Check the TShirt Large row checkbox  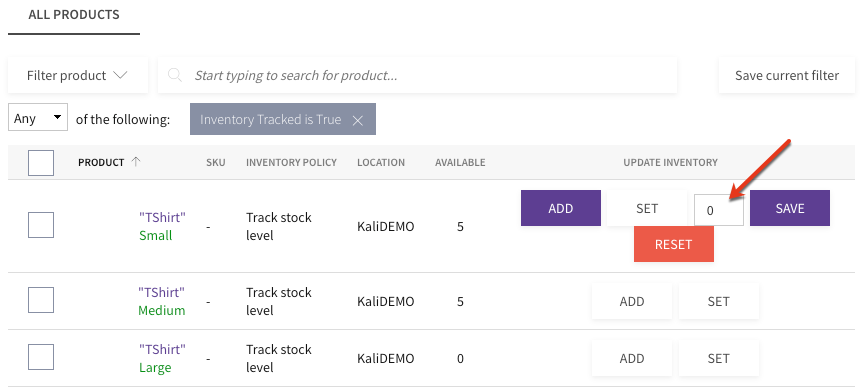tap(41, 357)
